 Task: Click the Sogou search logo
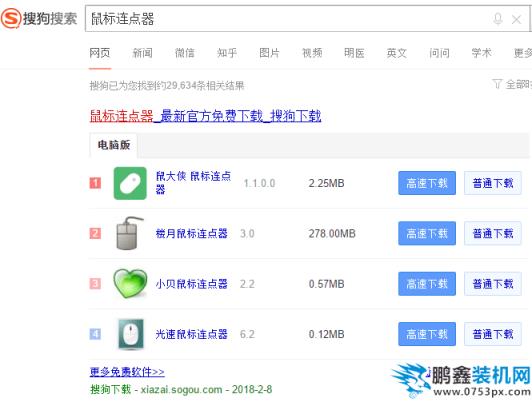coord(39,19)
